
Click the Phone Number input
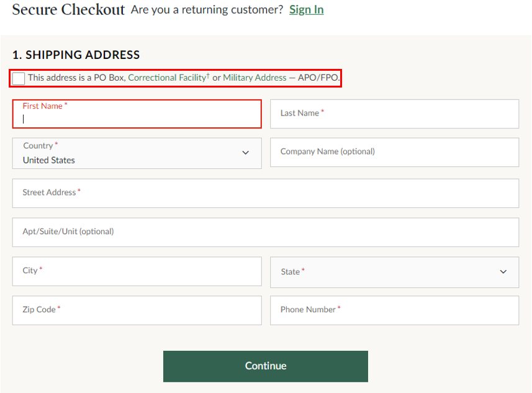394,310
